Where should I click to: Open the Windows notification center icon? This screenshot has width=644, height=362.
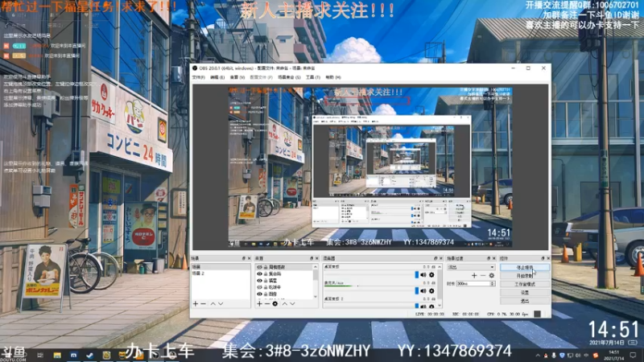[634, 355]
